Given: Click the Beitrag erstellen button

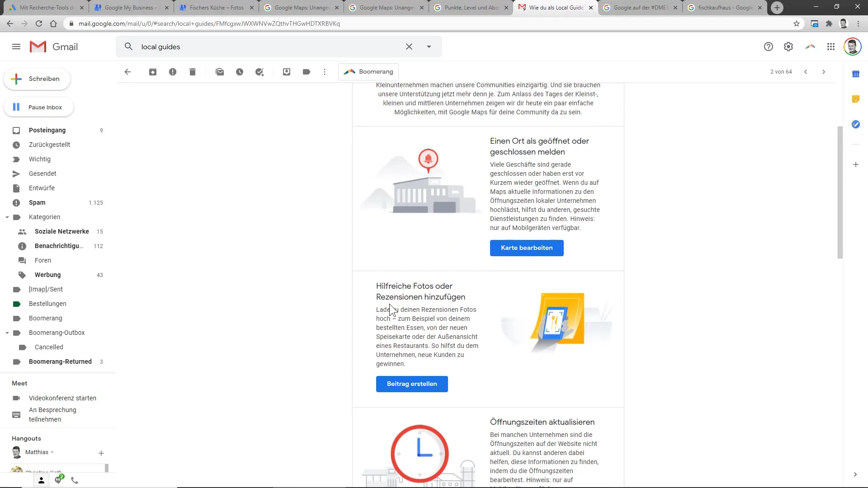Looking at the screenshot, I should 412,384.
